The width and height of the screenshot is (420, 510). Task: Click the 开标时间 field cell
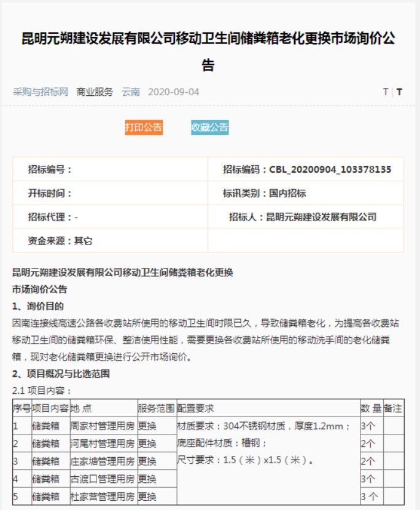tap(110, 194)
